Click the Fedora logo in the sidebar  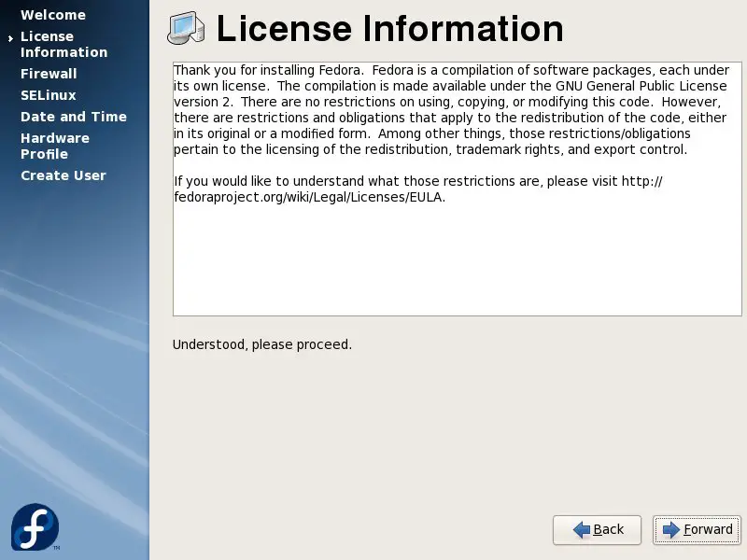(35, 527)
